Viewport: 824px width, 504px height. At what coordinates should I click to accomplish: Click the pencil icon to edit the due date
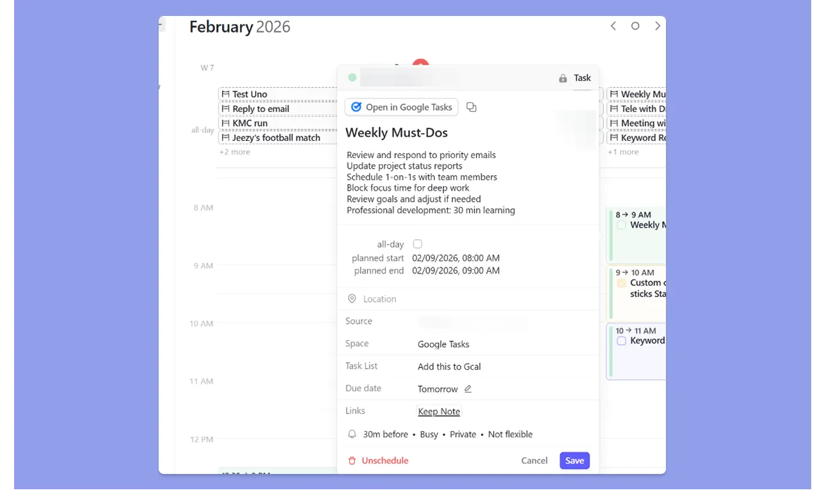pos(468,388)
